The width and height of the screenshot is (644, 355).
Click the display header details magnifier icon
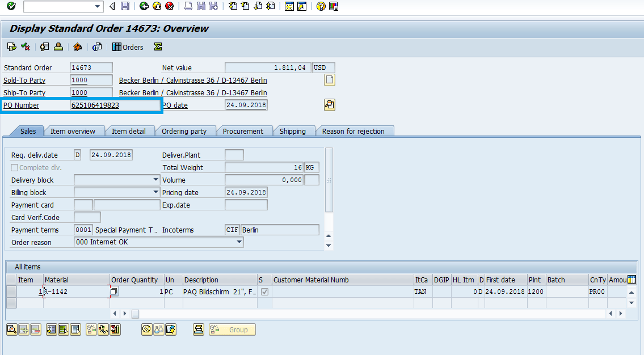click(330, 105)
